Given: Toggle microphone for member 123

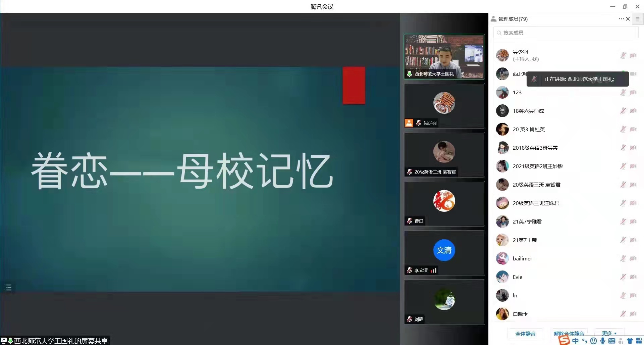Looking at the screenshot, I should coord(623,92).
